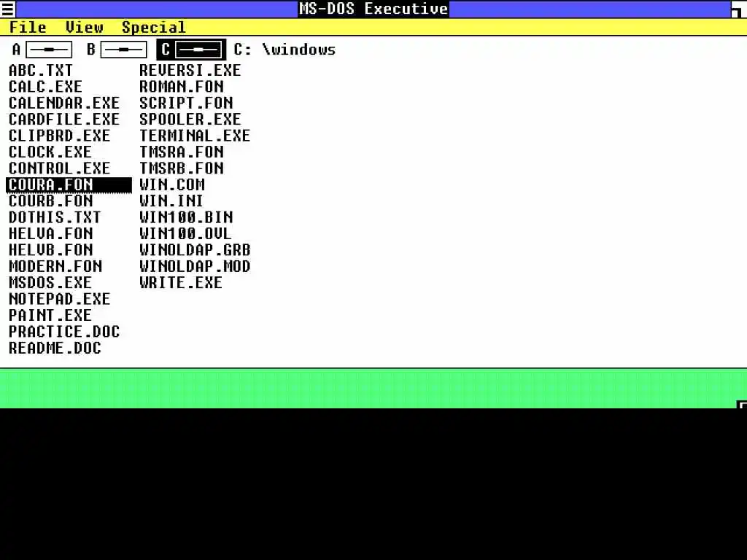Select file TERMINAL.EXE
This screenshot has width=747, height=560.
click(x=195, y=136)
